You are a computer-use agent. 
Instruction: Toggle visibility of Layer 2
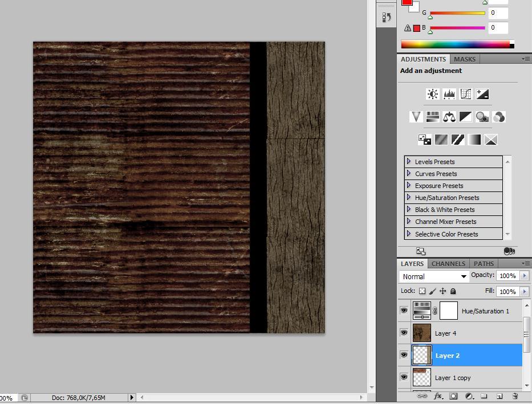pos(404,355)
